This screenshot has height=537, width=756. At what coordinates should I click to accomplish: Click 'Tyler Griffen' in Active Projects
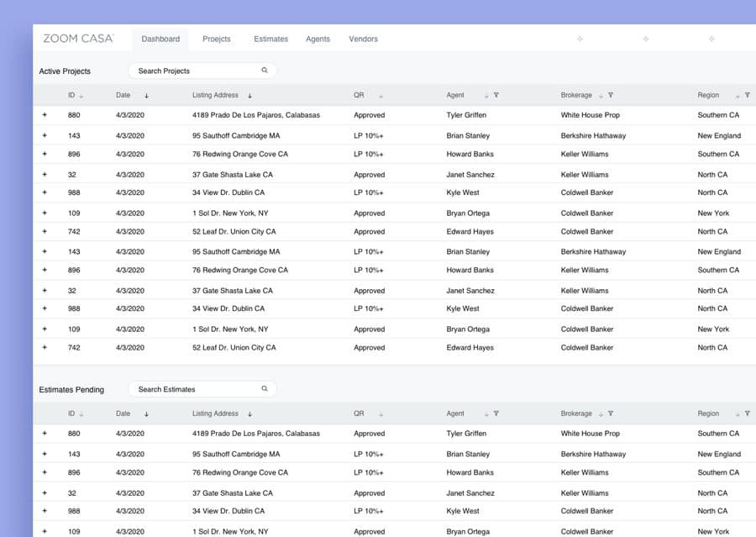tap(466, 115)
